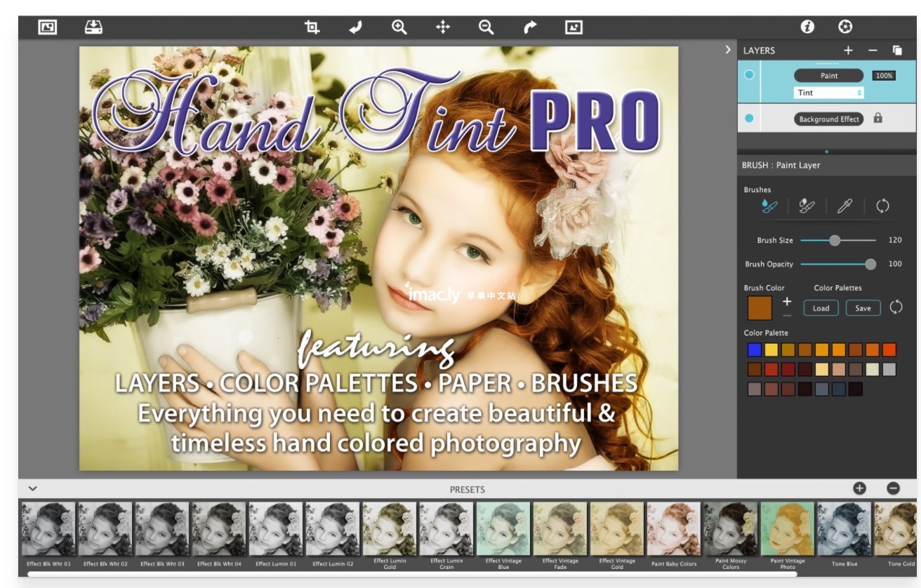The height and width of the screenshot is (588, 921).
Task: Apply the Effect Lumin Grain preset
Action: tap(446, 536)
